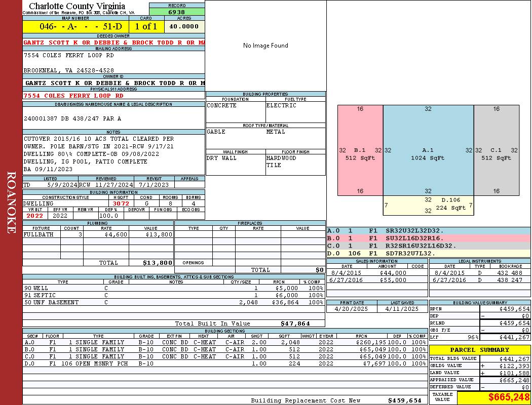Click the Charlotte County Virginia title
Viewport: 532px width, 405px height.
coord(77,6)
